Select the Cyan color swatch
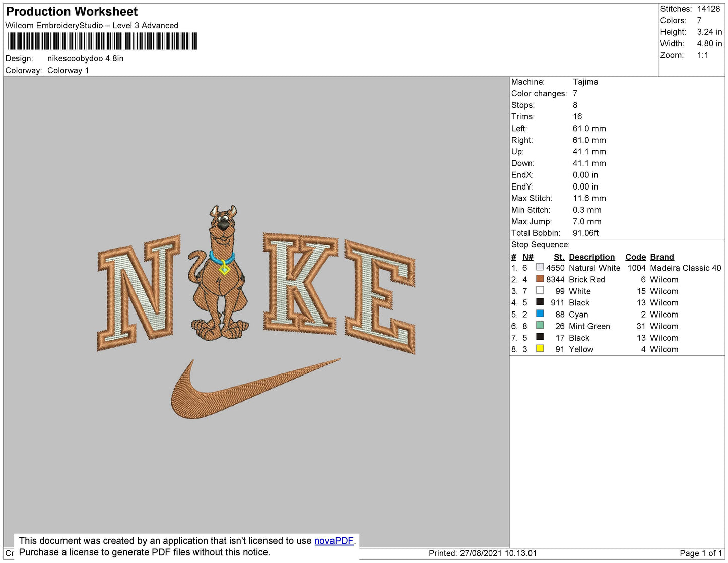The image size is (728, 563). (540, 314)
